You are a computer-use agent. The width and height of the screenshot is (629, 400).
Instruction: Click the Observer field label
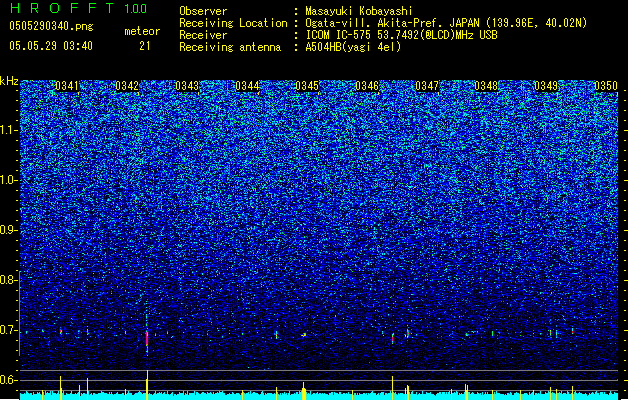click(203, 11)
